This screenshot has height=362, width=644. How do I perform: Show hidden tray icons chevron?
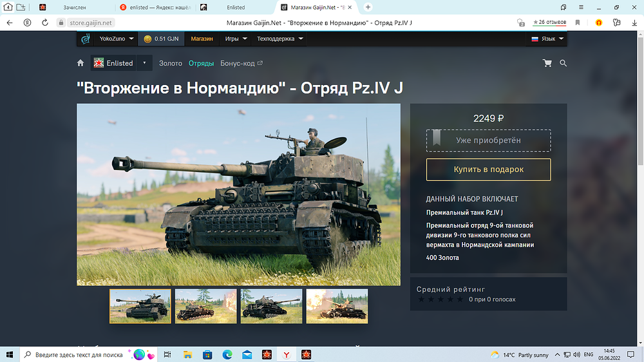[557, 355]
